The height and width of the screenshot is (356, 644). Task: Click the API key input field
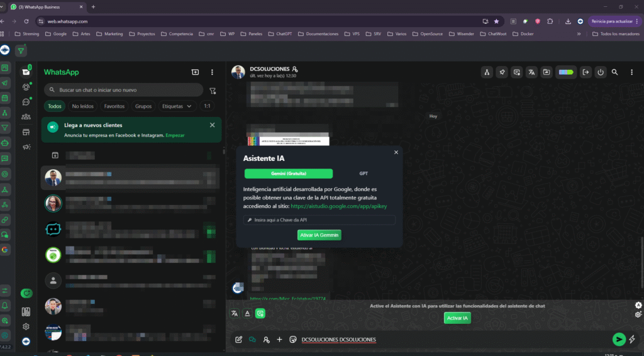[319, 220]
